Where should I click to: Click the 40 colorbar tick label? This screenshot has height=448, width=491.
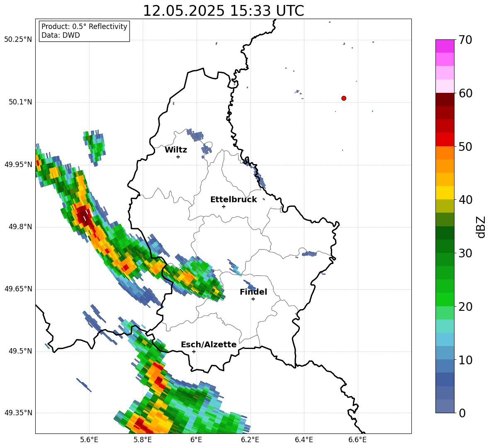point(465,200)
